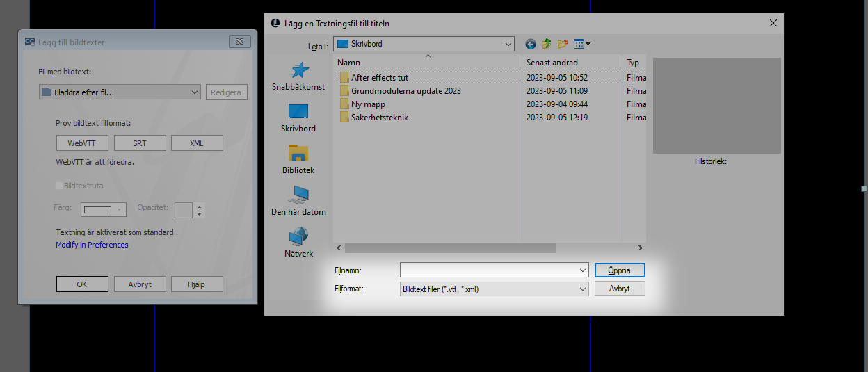This screenshot has height=372, width=868.
Task: Toggle the Bildtextruta checkbox
Action: pyautogui.click(x=59, y=186)
